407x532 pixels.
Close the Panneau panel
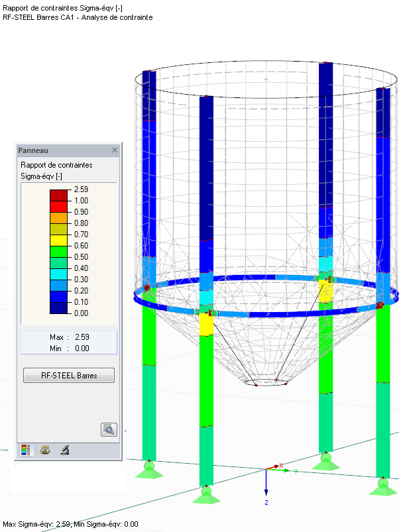[115, 150]
